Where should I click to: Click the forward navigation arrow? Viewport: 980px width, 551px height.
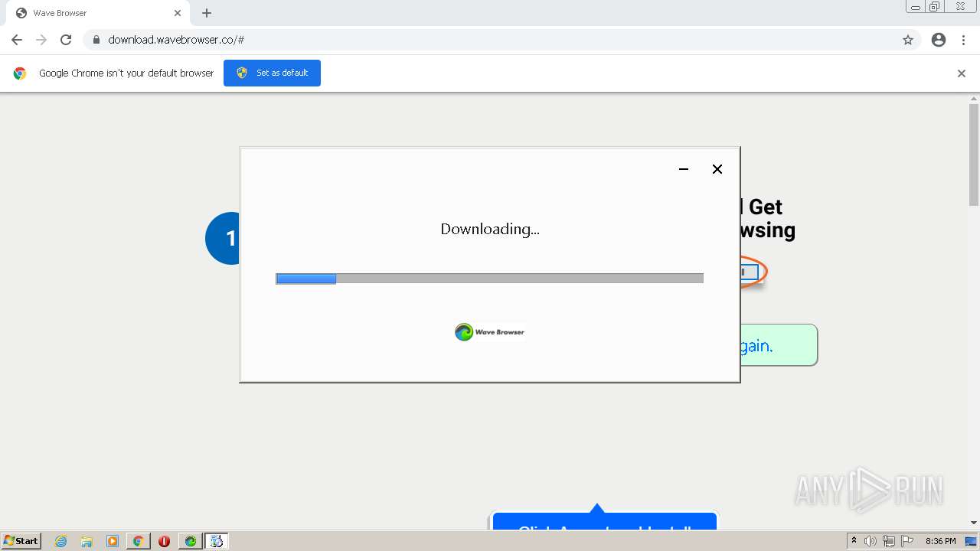(41, 40)
